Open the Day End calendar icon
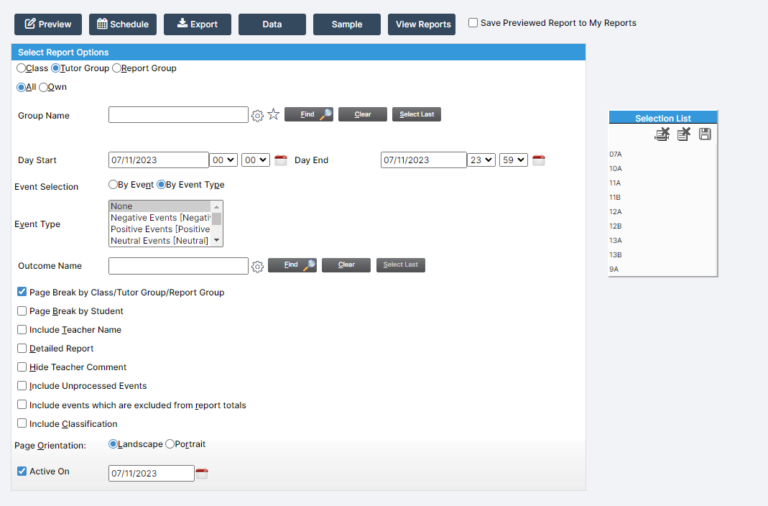Image resolution: width=768 pixels, height=506 pixels. pyautogui.click(x=539, y=160)
